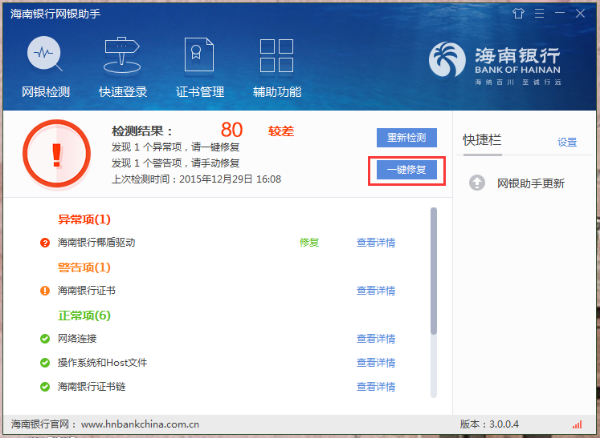Click the green check icon beside 海南银行证书链
Viewport: 600px width, 438px height.
[x=45, y=387]
